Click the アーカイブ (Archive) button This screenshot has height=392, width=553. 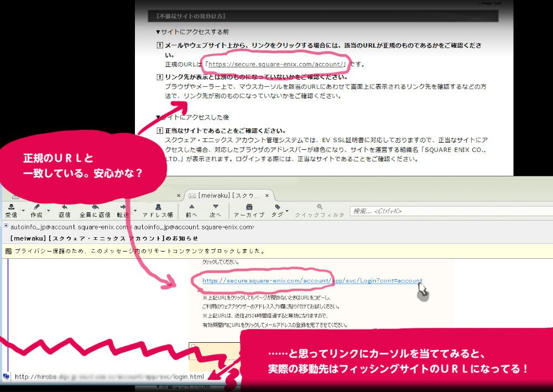coord(249,211)
